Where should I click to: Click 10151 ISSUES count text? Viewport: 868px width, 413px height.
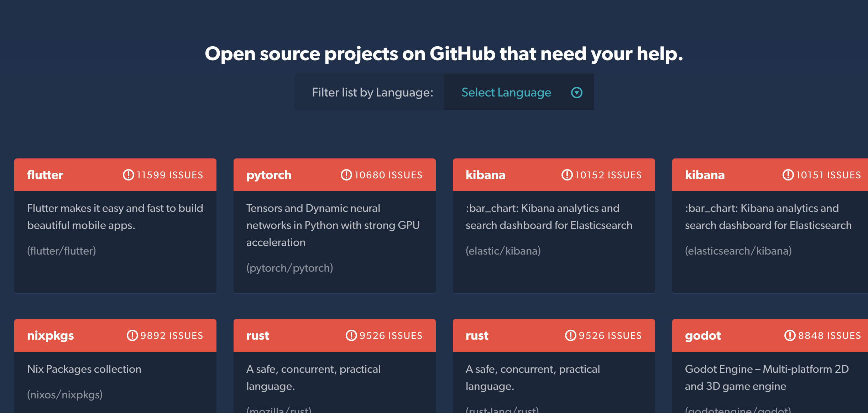828,175
